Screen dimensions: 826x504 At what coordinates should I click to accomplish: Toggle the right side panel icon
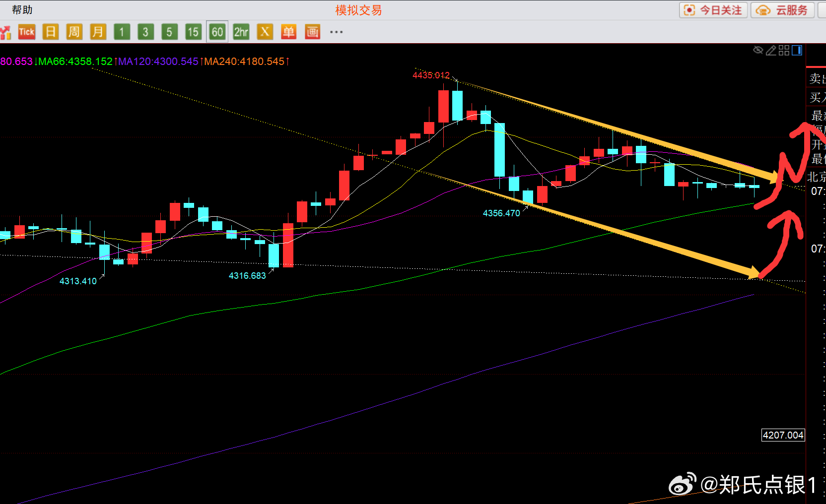(797, 50)
